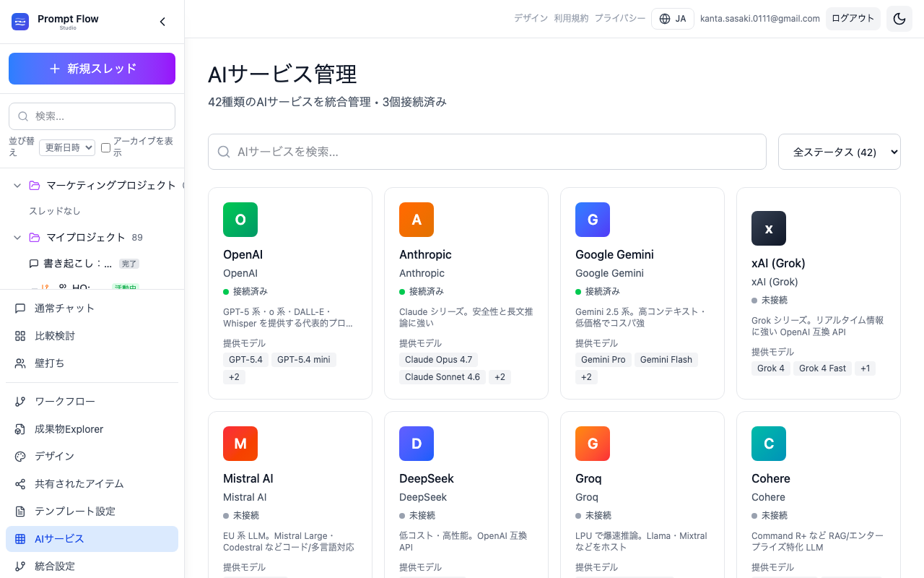
Task: Click the ワークフロー branch icon
Action: click(20, 402)
